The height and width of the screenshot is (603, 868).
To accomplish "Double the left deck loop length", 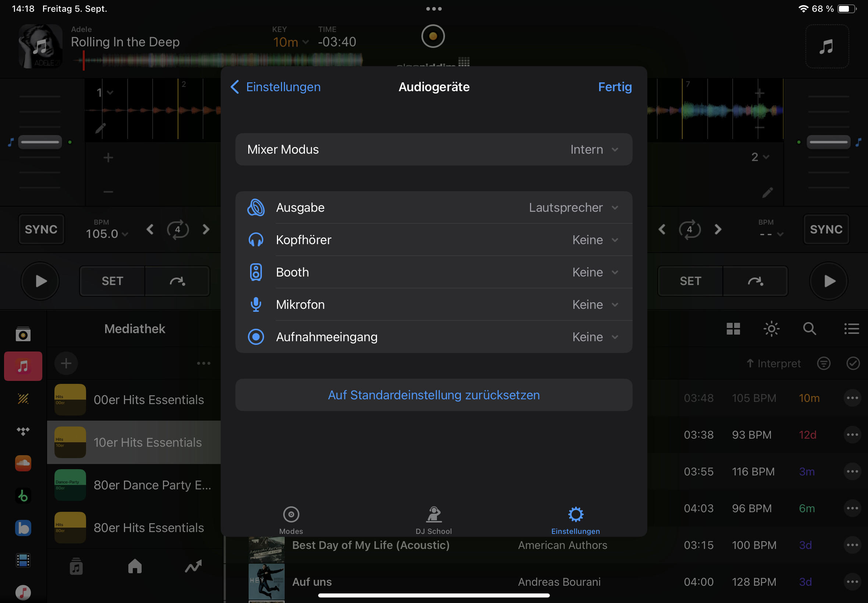I will 206,229.
